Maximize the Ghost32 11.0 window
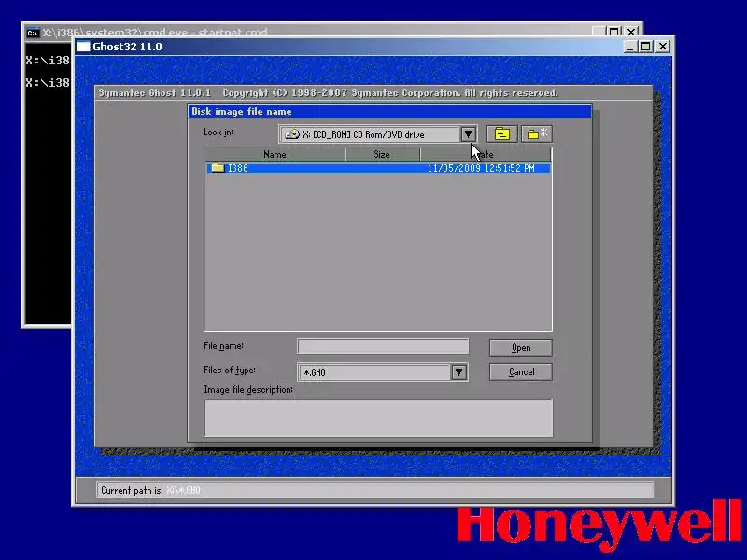This screenshot has height=560, width=747. pyautogui.click(x=646, y=47)
